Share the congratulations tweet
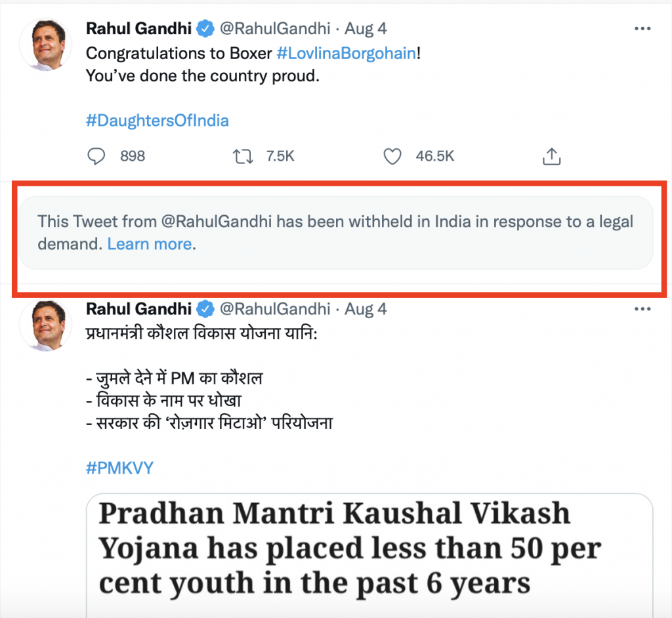Viewport: 672px width, 618px height. pos(552,156)
